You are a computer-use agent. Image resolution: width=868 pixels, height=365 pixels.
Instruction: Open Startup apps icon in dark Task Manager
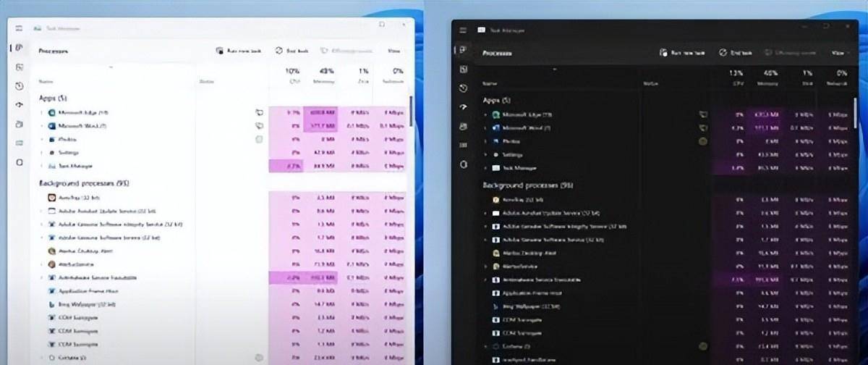pos(463,107)
